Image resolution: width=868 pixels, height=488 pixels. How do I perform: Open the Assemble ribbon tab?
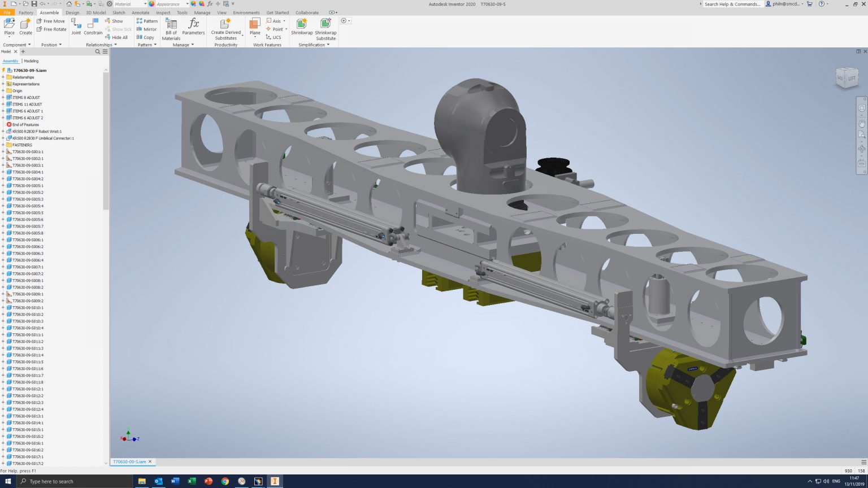[49, 12]
